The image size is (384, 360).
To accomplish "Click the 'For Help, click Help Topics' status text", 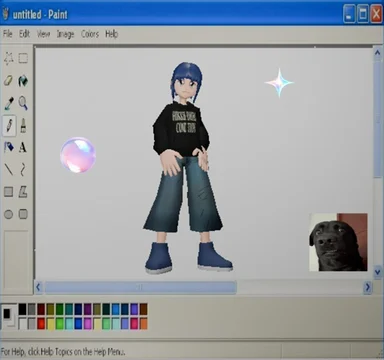I will (x=63, y=352).
